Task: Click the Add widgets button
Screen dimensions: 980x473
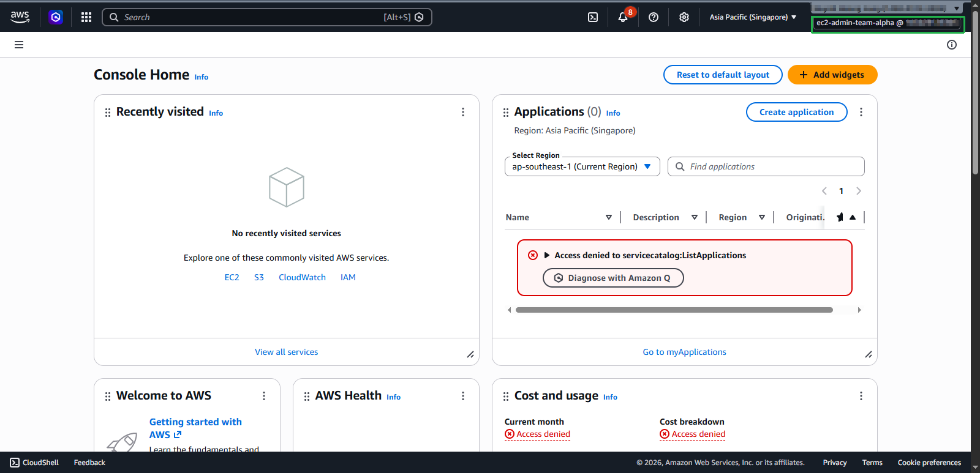Action: click(x=832, y=75)
